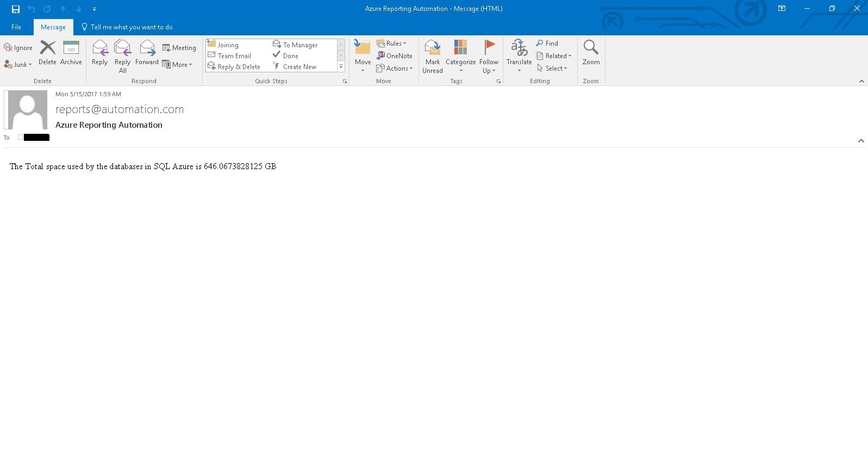This screenshot has height=465, width=868.
Task: Click the sender address reports@automation.com
Action: (x=120, y=109)
